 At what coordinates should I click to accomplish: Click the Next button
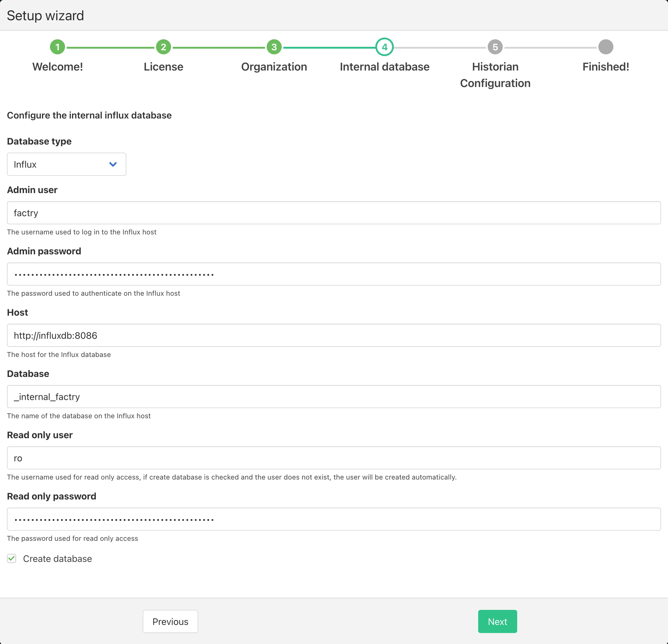click(497, 621)
